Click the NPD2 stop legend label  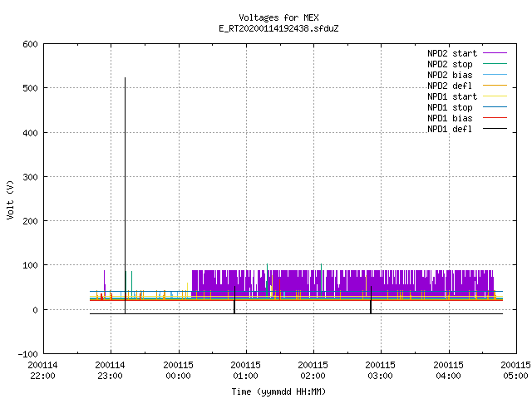click(x=450, y=64)
